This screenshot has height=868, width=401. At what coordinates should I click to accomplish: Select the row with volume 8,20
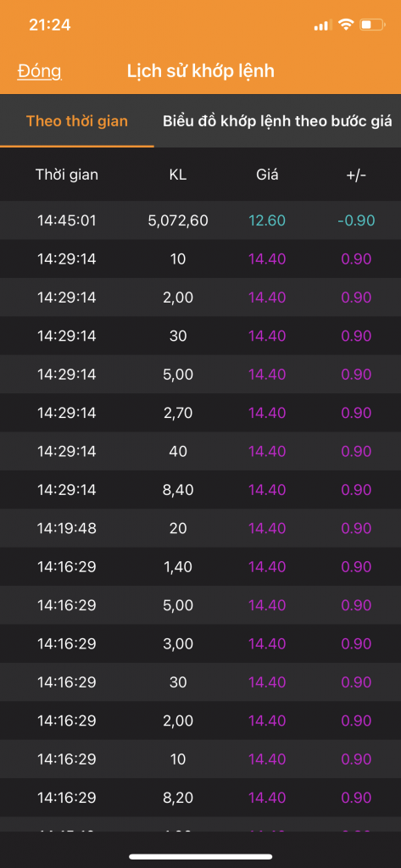click(x=200, y=798)
